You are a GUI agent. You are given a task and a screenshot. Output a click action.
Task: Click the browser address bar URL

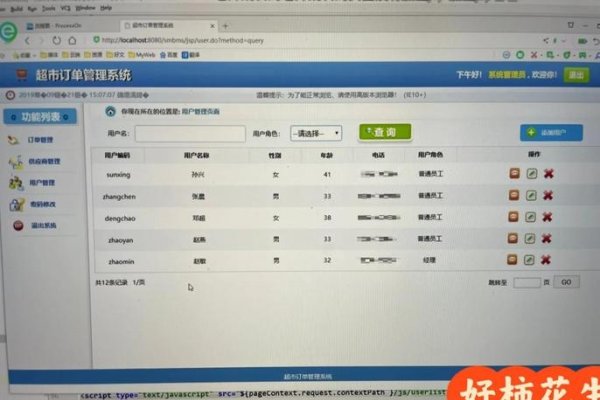click(183, 40)
